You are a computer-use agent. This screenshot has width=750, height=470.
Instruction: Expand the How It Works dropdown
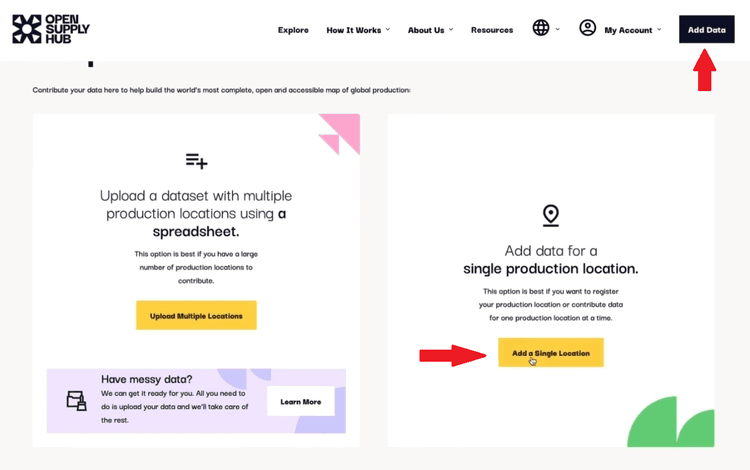click(x=358, y=30)
